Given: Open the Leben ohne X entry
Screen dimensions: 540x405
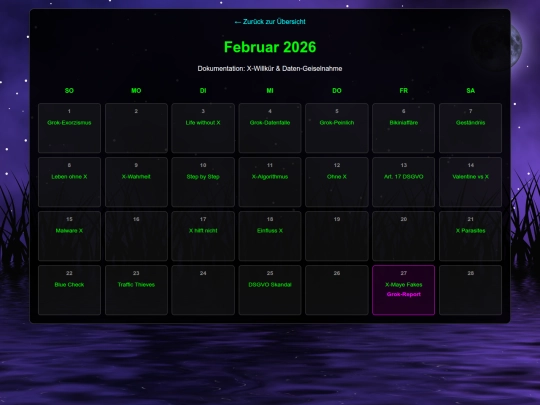Looking at the screenshot, I should [69, 177].
